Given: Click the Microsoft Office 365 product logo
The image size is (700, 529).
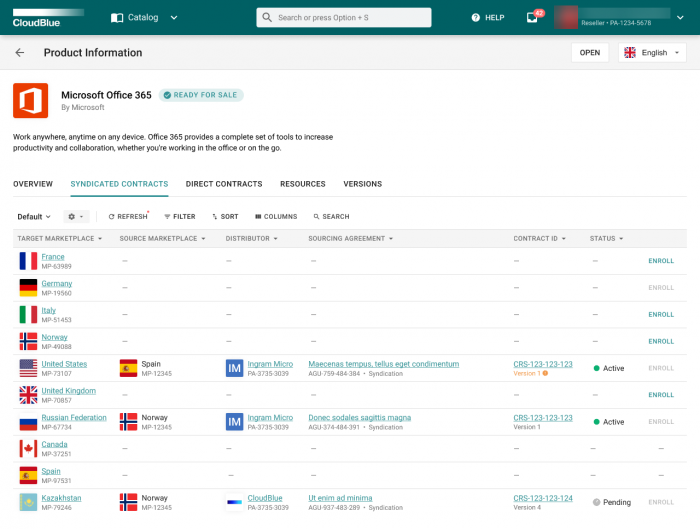Looking at the screenshot, I should (x=31, y=101).
